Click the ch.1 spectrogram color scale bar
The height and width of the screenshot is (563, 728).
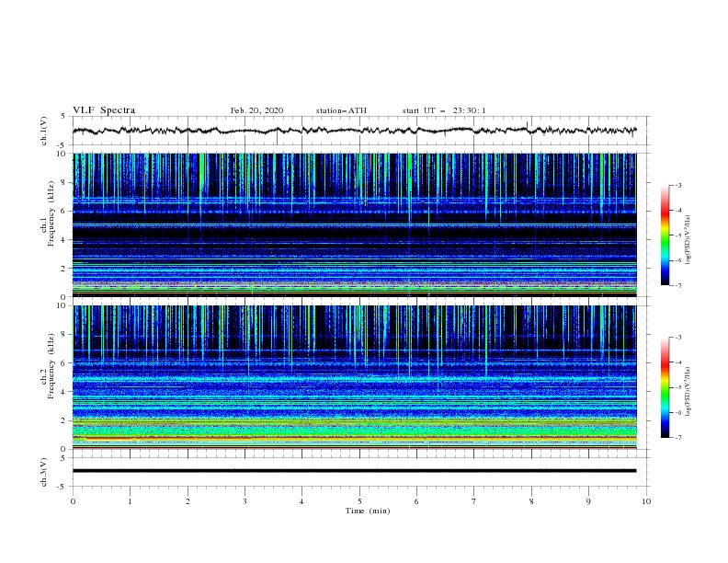pyautogui.click(x=665, y=236)
